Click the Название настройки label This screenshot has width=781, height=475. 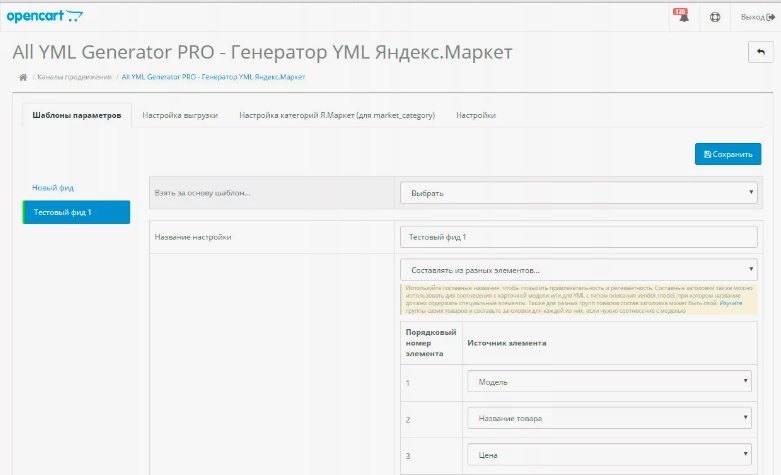tap(193, 237)
